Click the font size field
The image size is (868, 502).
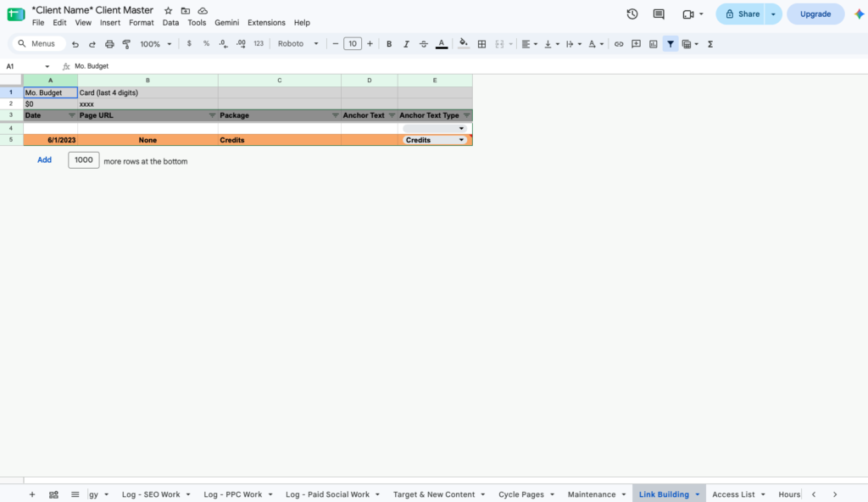[353, 44]
